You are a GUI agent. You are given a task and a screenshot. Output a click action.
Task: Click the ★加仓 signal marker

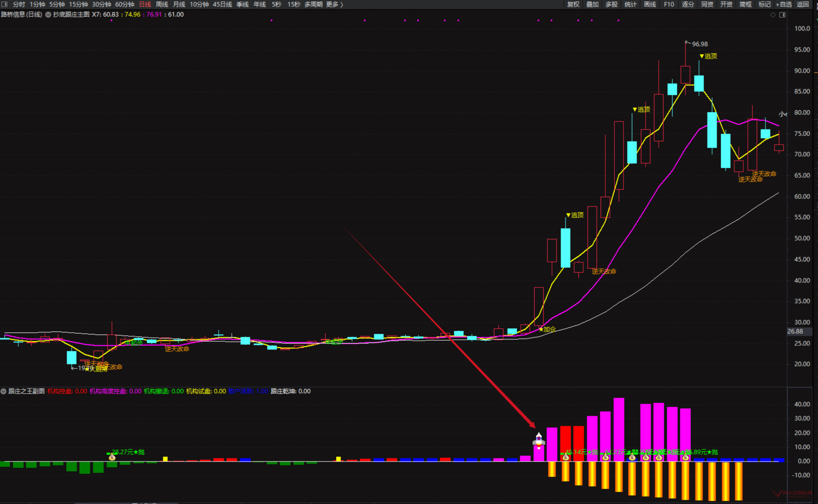coord(547,329)
